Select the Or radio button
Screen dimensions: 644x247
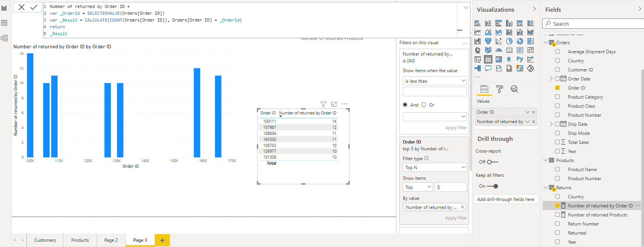point(424,105)
